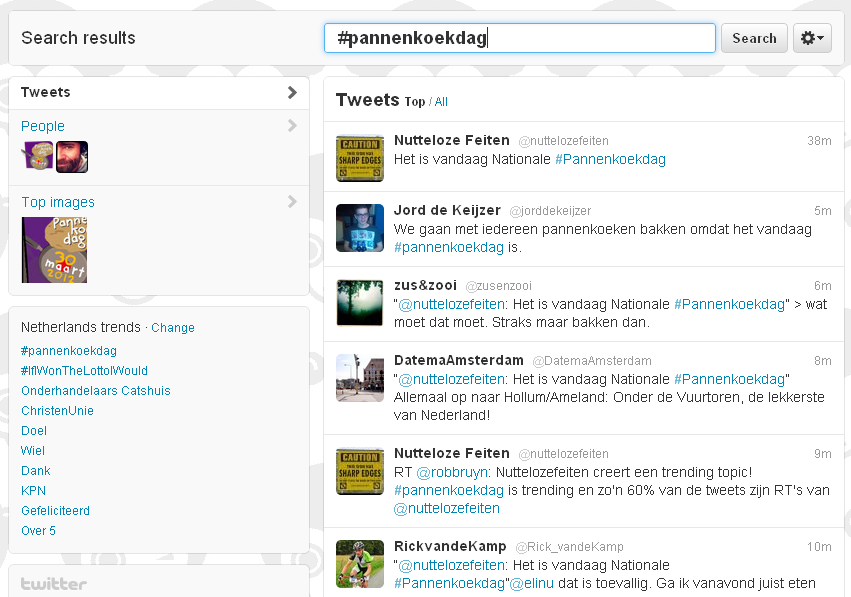Click the Twitter logo in the footer

[x=54, y=584]
